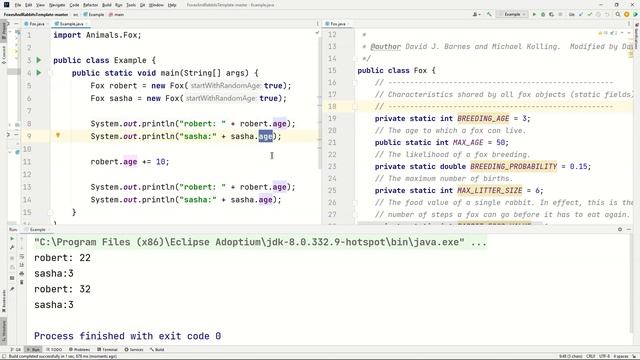This screenshot has height=360, width=640.
Task: Open the Run tool window button
Action: coord(33,350)
